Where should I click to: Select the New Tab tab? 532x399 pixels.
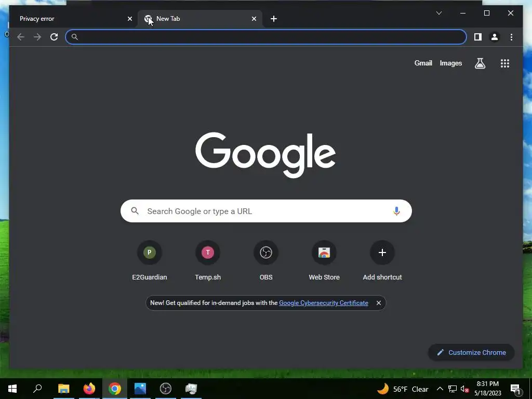click(x=199, y=19)
